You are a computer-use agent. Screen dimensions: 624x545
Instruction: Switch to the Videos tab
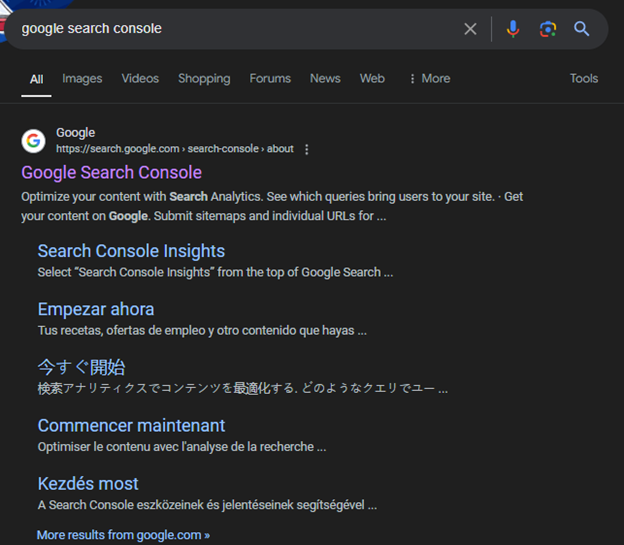click(x=140, y=78)
